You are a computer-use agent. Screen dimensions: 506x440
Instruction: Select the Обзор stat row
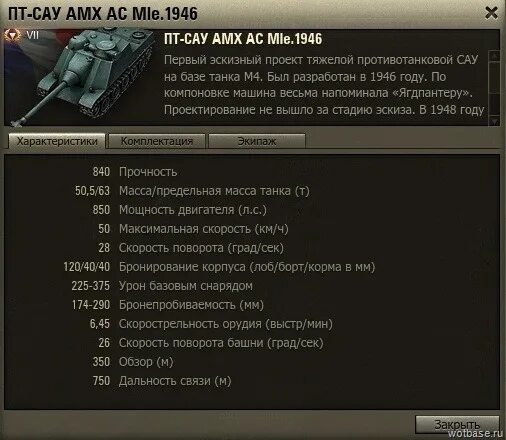click(133, 362)
